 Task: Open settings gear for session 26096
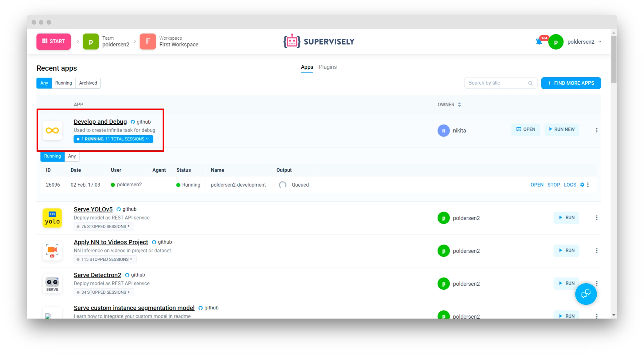(x=582, y=185)
